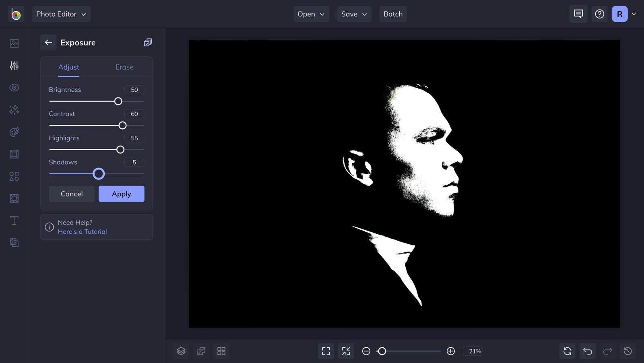This screenshot has height=363, width=644.
Task: Switch to the Erase tab
Action: 124,67
